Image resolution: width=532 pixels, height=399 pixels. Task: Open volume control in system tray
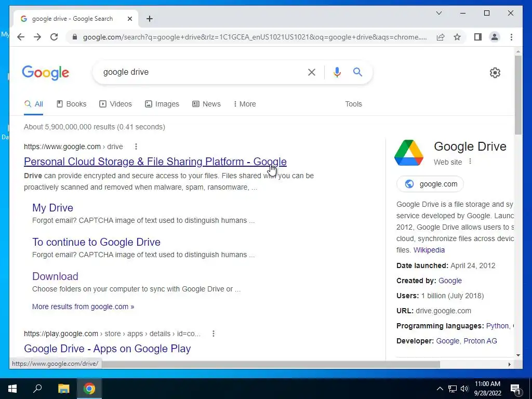click(464, 389)
